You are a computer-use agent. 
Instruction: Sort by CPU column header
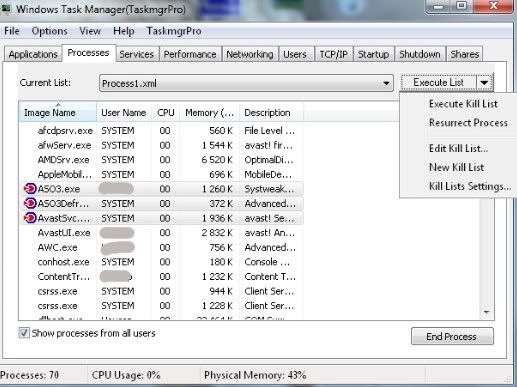(x=166, y=112)
